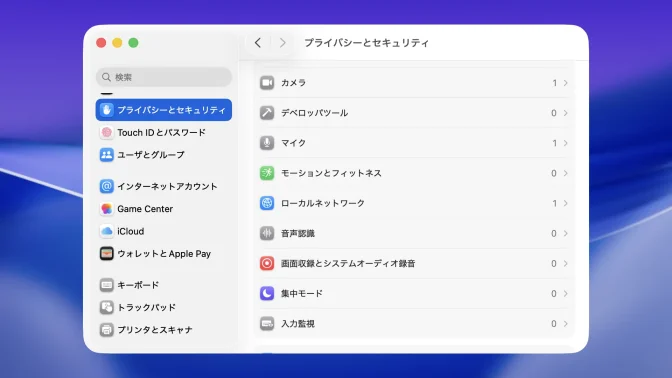Click the Trackpad (トラックパッド) sidebar icon

[x=107, y=307]
